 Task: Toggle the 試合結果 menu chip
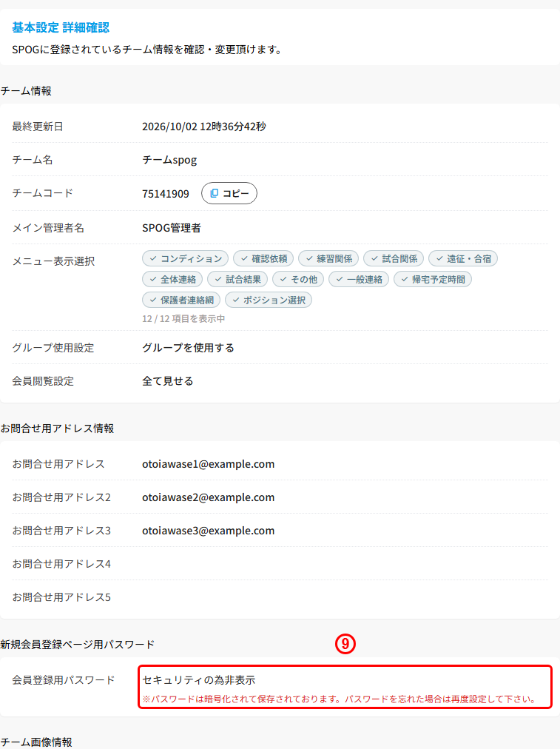pyautogui.click(x=237, y=280)
